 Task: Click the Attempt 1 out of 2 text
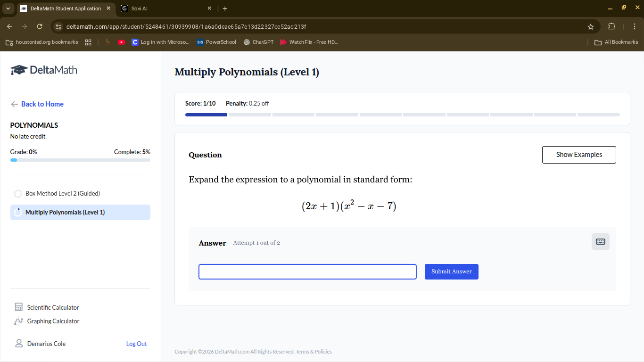256,243
